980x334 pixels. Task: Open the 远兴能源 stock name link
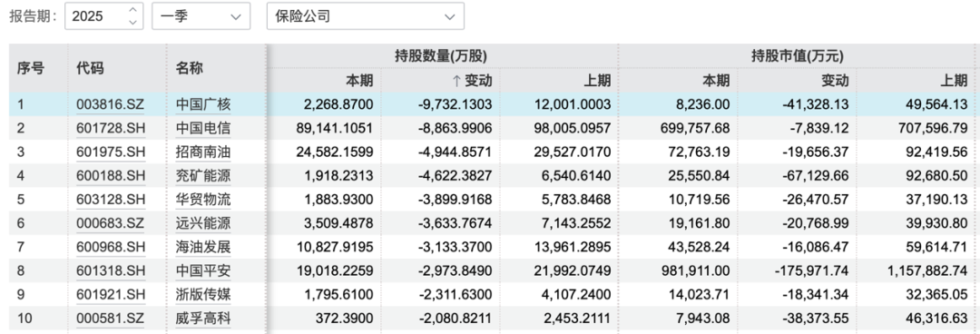[203, 223]
